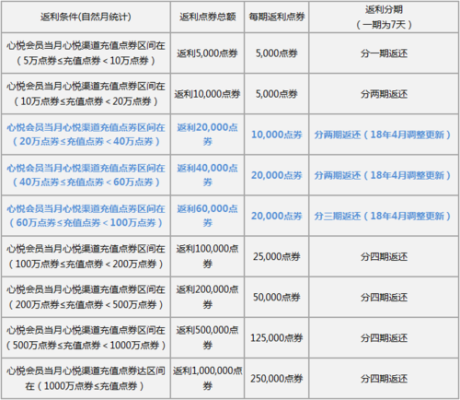Select the condition cell 100万点券≤充值点券<200万点券

86,256
